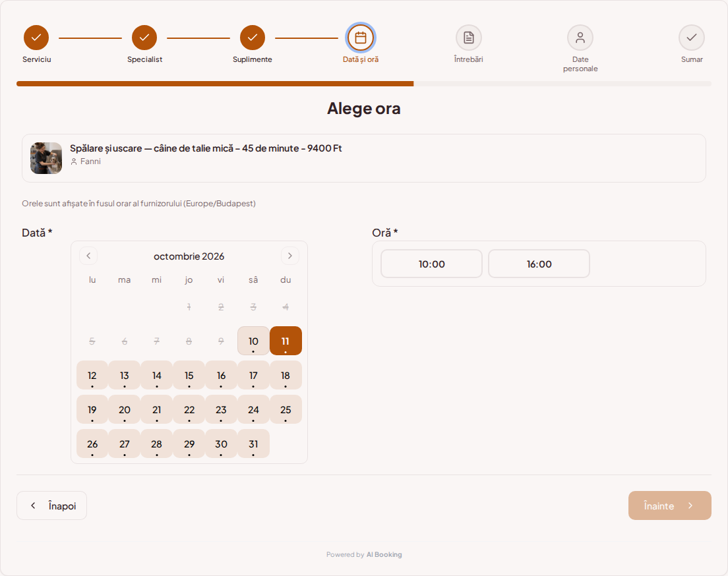
Task: Click the Europe/Budapest timezone note
Action: pyautogui.click(x=139, y=203)
